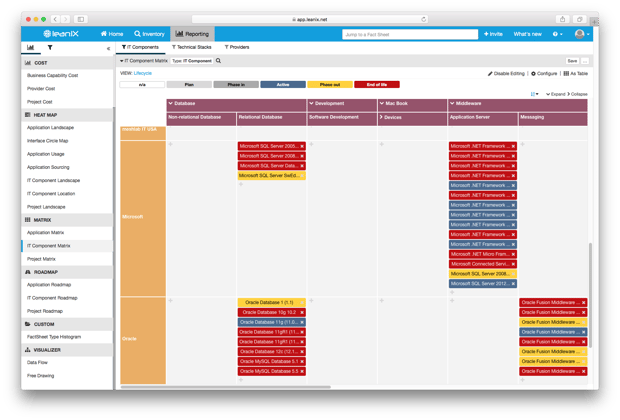Collapse the left sidebar with the arrow
This screenshot has height=420, width=620.
tap(108, 48)
